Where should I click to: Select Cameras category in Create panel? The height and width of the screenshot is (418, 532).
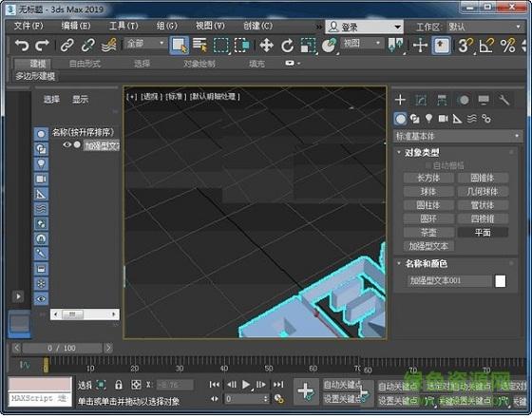pyautogui.click(x=443, y=119)
